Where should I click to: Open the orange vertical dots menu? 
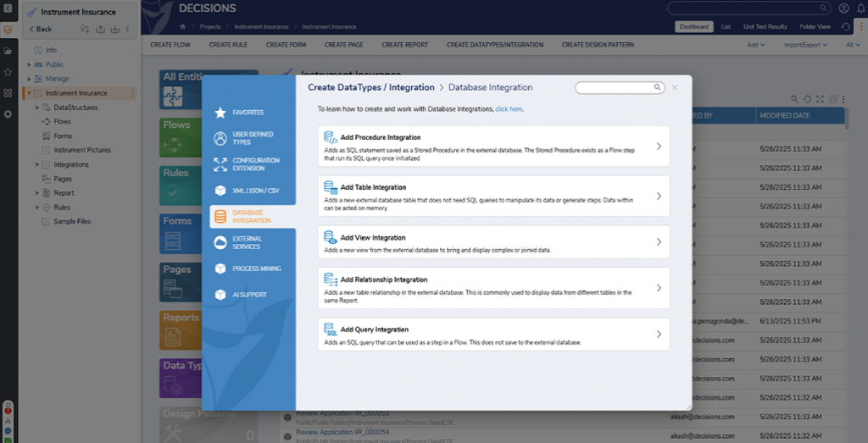pyautogui.click(x=861, y=26)
